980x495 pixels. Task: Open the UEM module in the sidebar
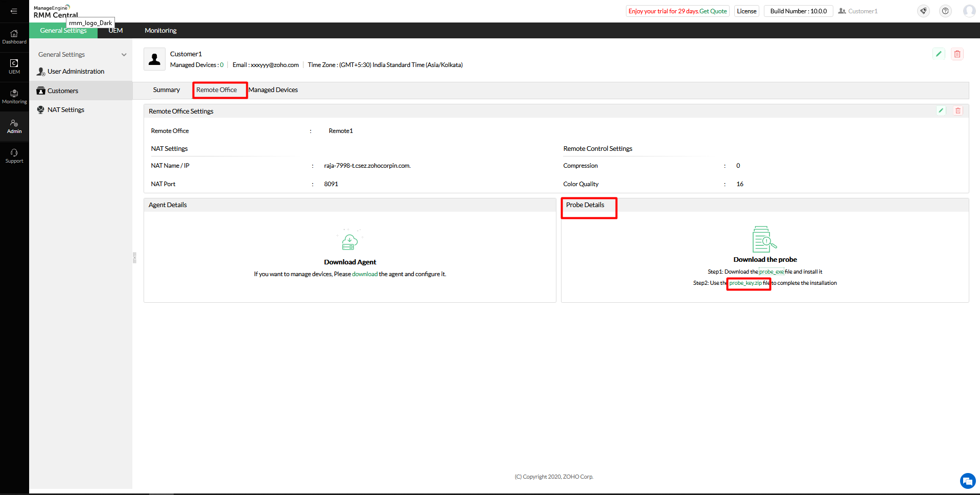point(14,66)
